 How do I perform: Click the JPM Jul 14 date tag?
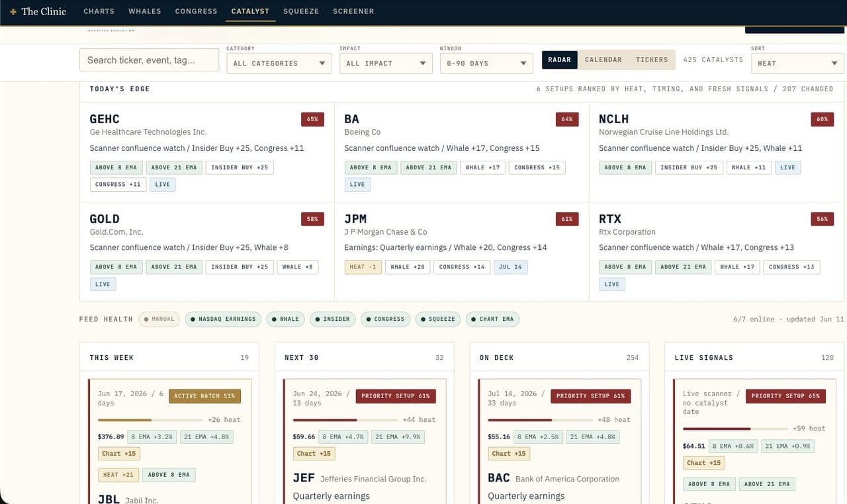510,267
